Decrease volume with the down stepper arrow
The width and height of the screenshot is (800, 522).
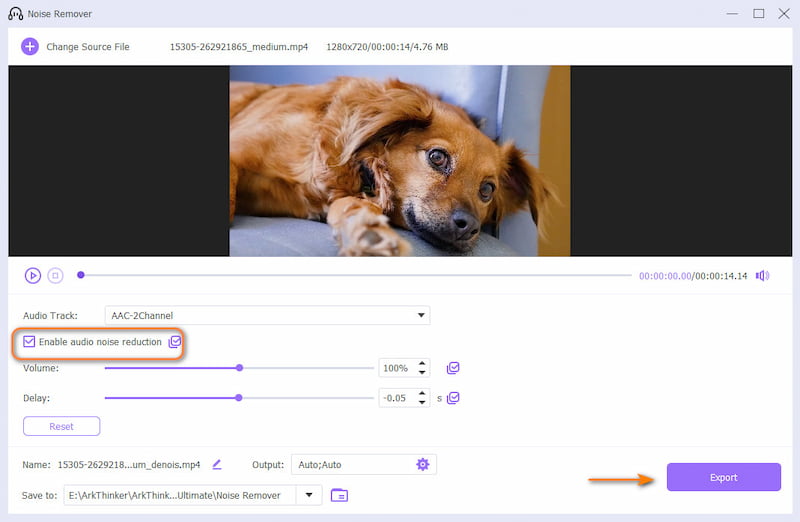[x=422, y=372]
